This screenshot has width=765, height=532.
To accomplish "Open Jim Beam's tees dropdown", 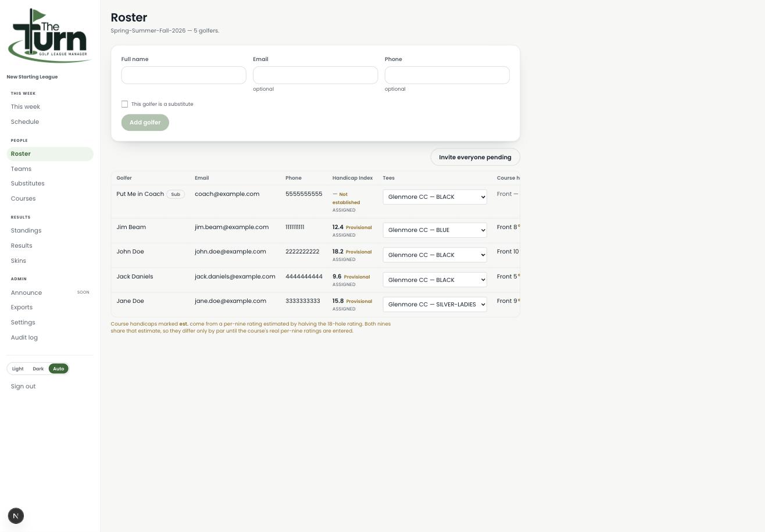I will pos(435,230).
